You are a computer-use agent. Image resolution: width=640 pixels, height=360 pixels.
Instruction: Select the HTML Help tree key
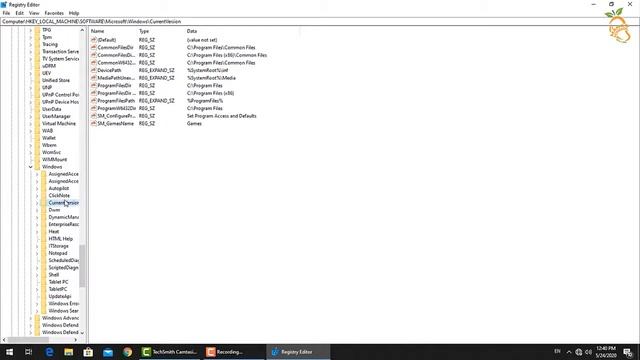pos(60,239)
